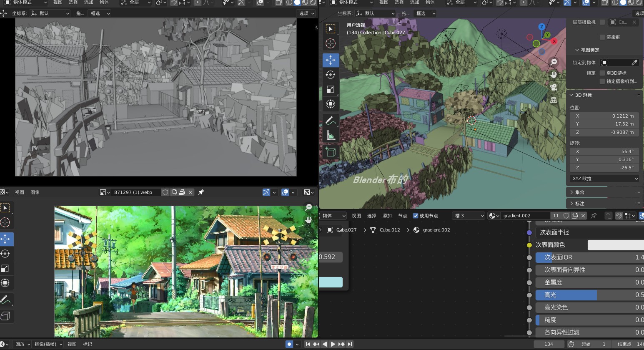
Task: Select the Add Cube tool in the right viewport
Action: [x=331, y=152]
